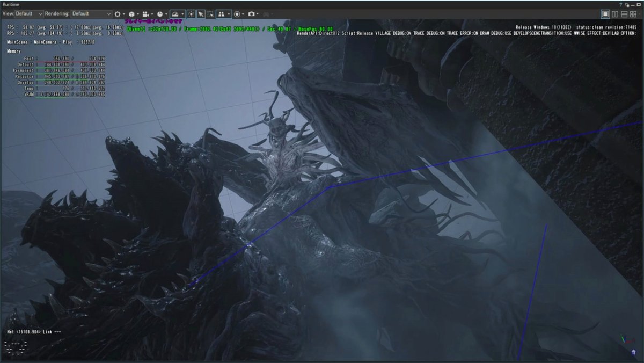This screenshot has width=644, height=363.
Task: Switch to two-row stacked viewport layout
Action: pos(624,14)
